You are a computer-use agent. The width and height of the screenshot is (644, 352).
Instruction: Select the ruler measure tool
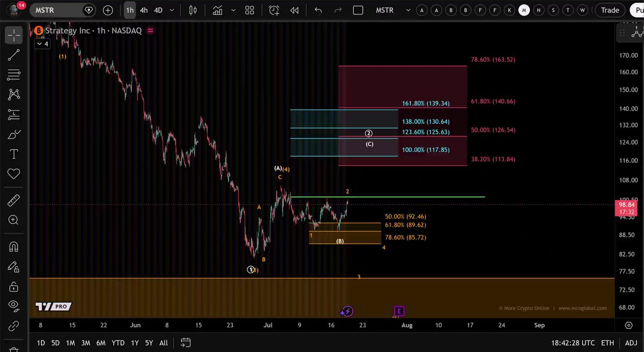click(x=14, y=201)
